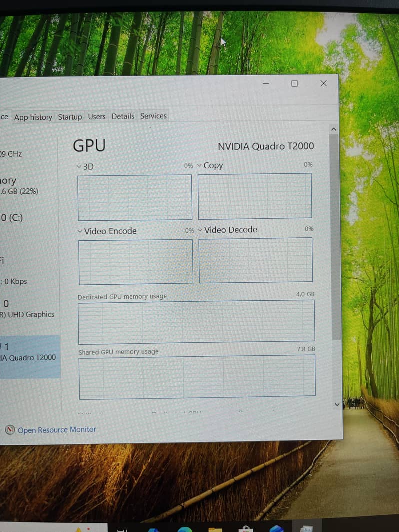Click the Shared GPU memory usage label
399x532 pixels.
click(118, 352)
